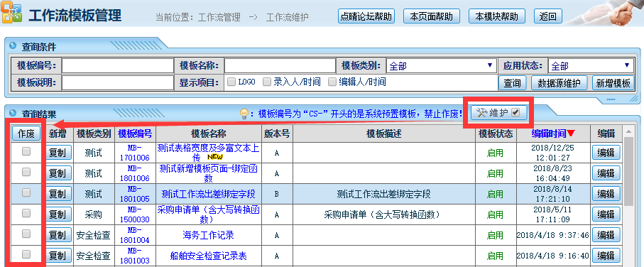This screenshot has width=644, height=267.
Task: Click the blue bullet icon beside 查询结果
Action: click(x=13, y=113)
